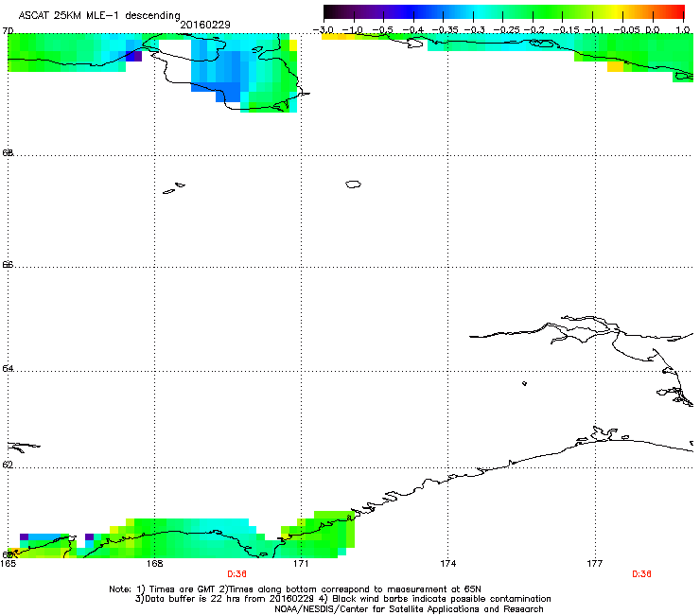Screen dimensions: 700x615
Task: Click the longitude label '168'
Action: point(154,564)
